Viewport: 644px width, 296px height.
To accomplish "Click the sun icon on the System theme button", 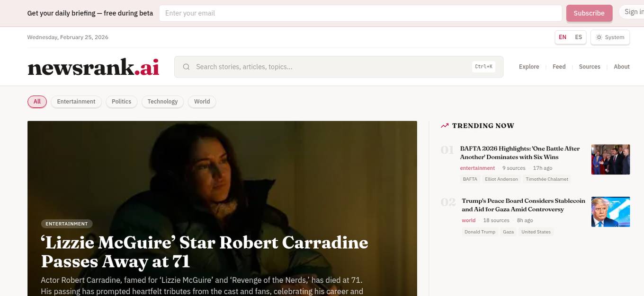I will (599, 37).
